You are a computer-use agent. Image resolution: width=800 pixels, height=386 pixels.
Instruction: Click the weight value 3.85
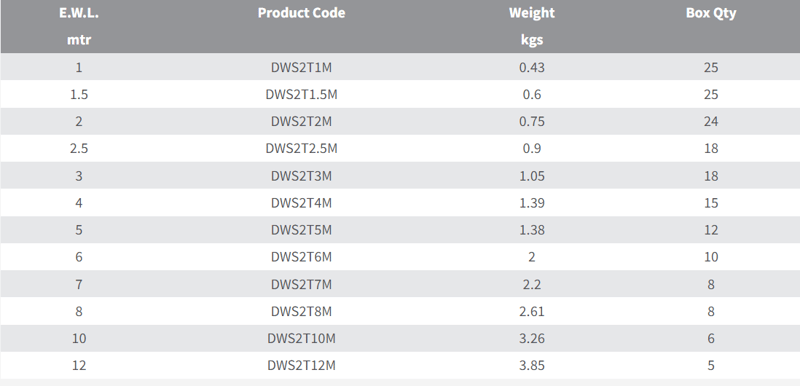(532, 366)
